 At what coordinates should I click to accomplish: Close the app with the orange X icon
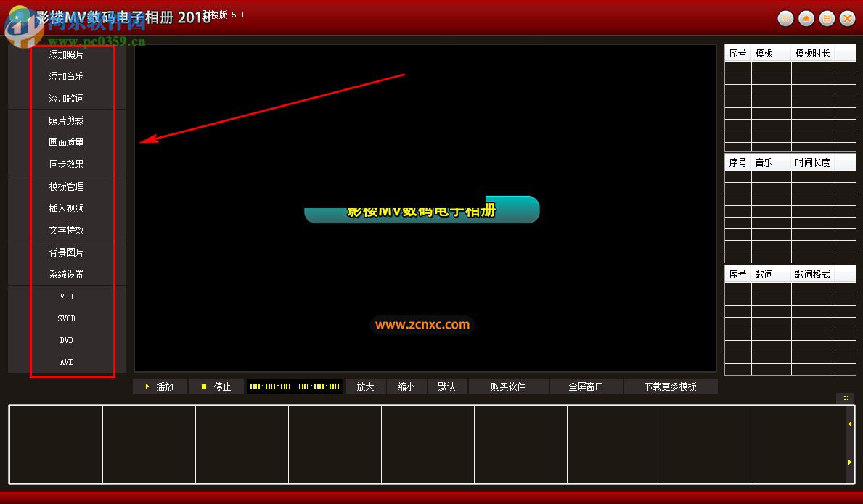[848, 19]
